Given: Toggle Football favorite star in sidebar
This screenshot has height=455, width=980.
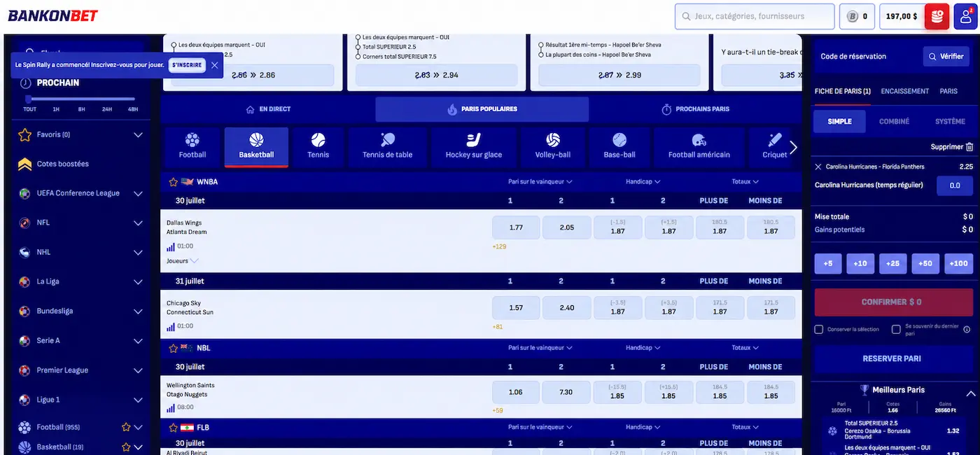Looking at the screenshot, I should [126, 427].
